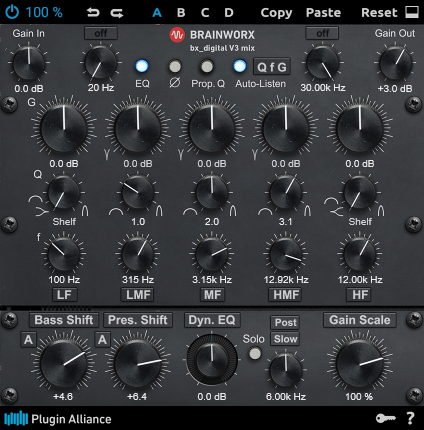Screen dimensions: 424x430
Task: Click the undo arrow icon
Action: pyautogui.click(x=93, y=13)
